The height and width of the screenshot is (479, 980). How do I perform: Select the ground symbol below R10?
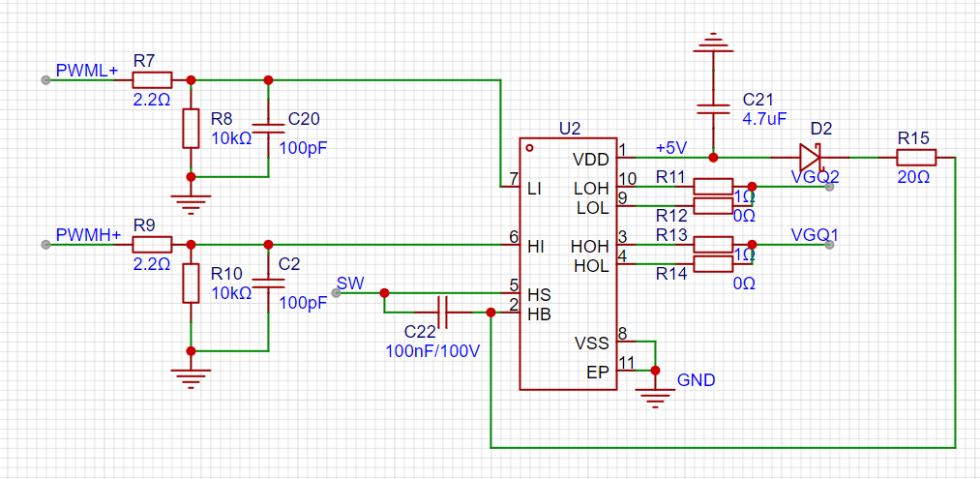point(191,378)
